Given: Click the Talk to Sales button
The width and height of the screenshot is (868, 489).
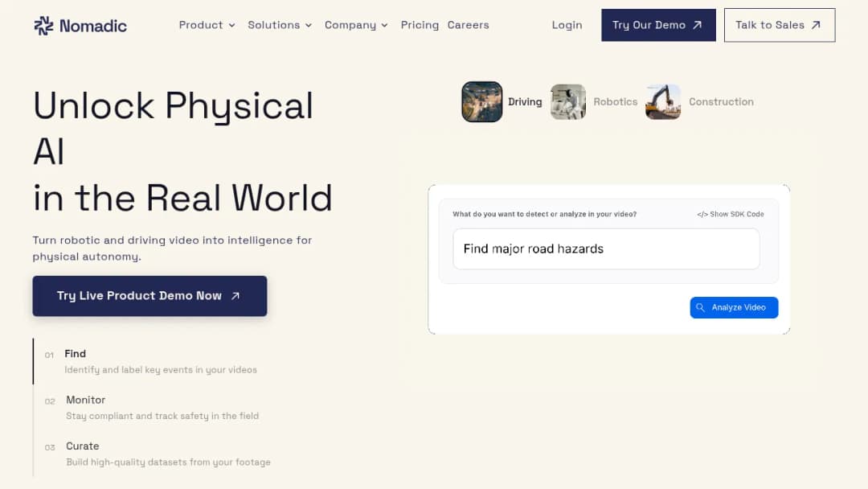Looking at the screenshot, I should tap(780, 25).
